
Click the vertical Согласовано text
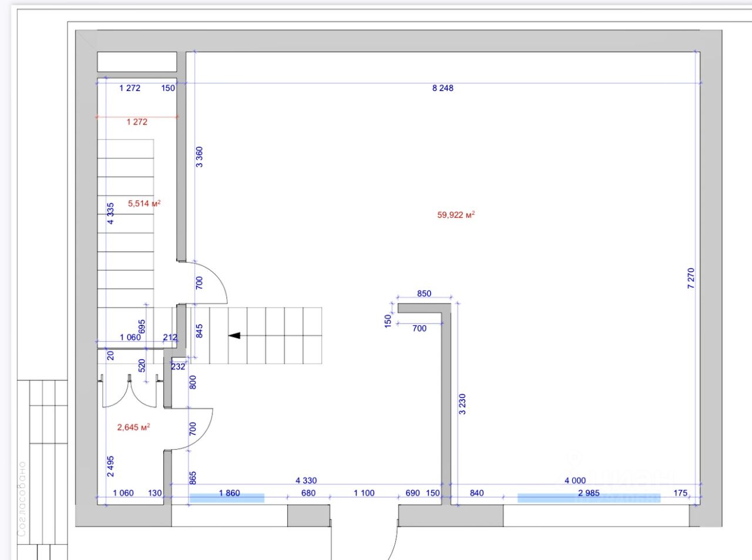point(22,499)
